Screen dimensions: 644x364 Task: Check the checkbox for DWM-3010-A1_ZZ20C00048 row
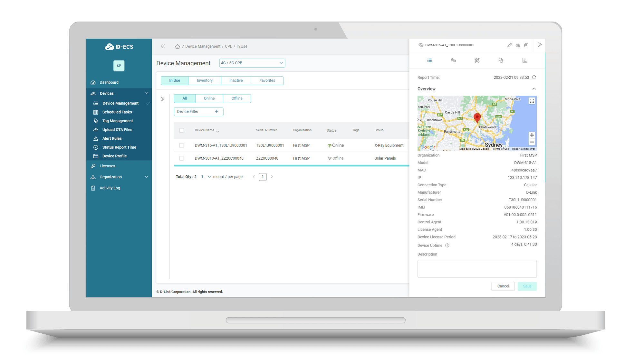(182, 158)
